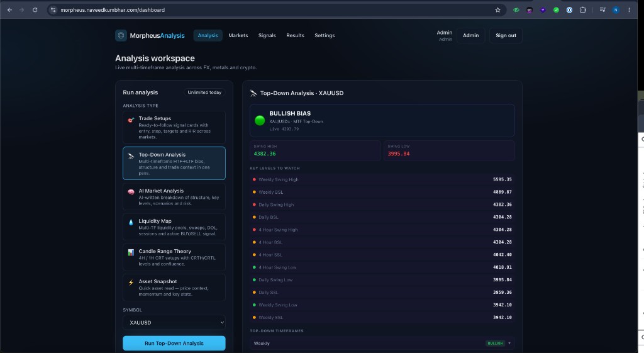The width and height of the screenshot is (644, 353).
Task: Click the 4 Hour Swing Low row
Action: point(382,267)
